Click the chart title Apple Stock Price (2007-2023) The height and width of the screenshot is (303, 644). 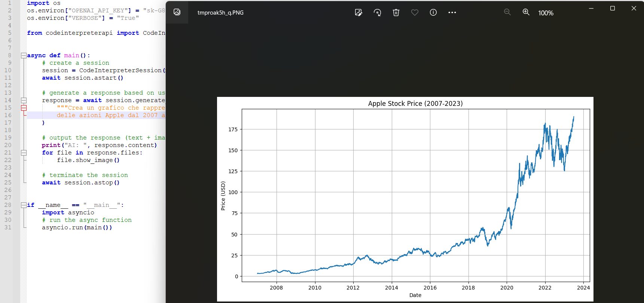pyautogui.click(x=415, y=104)
